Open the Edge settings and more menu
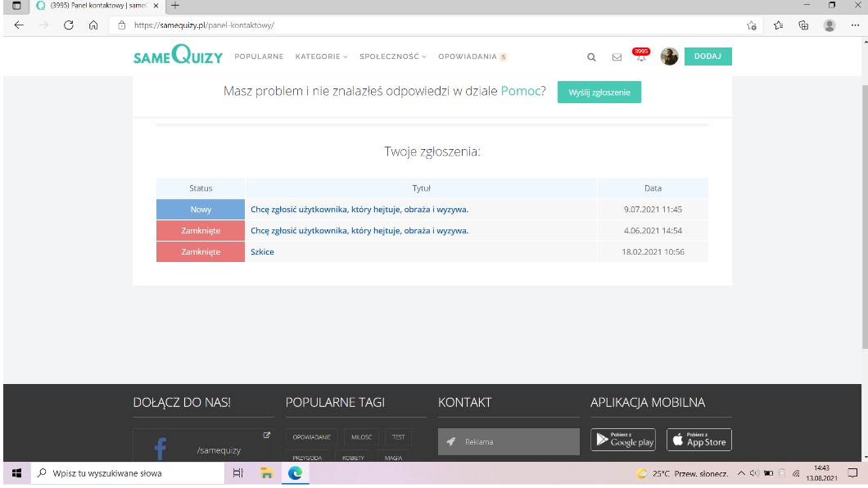This screenshot has height=488, width=868. click(x=854, y=25)
